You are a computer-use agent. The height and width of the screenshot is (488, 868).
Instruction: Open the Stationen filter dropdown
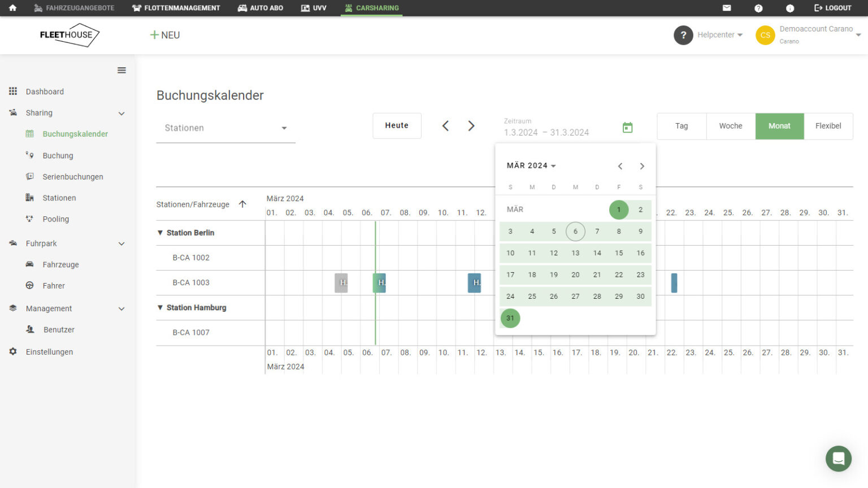click(x=226, y=128)
